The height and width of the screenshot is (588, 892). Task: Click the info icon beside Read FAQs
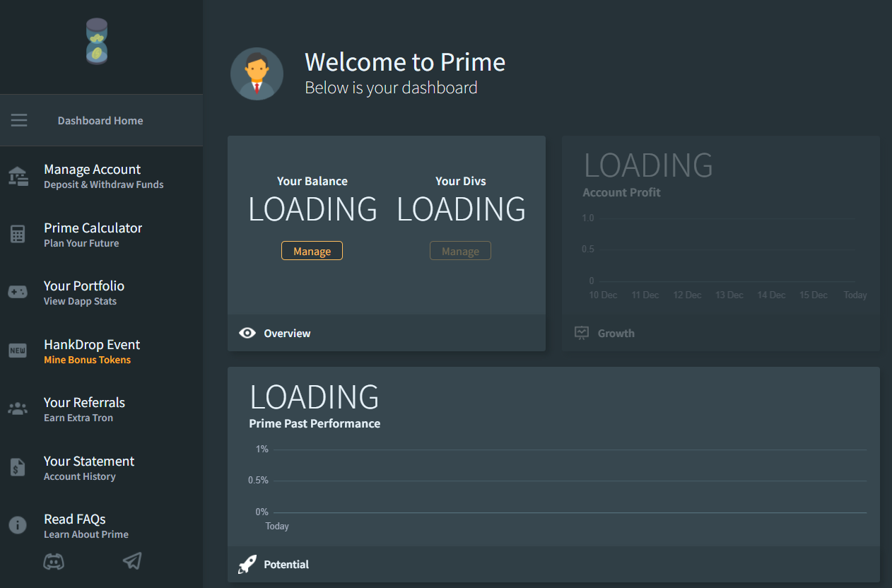click(18, 525)
